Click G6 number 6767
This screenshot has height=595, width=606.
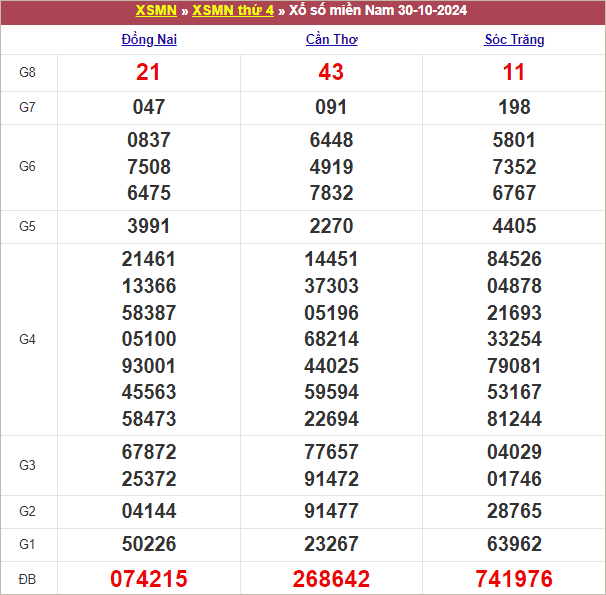514,193
